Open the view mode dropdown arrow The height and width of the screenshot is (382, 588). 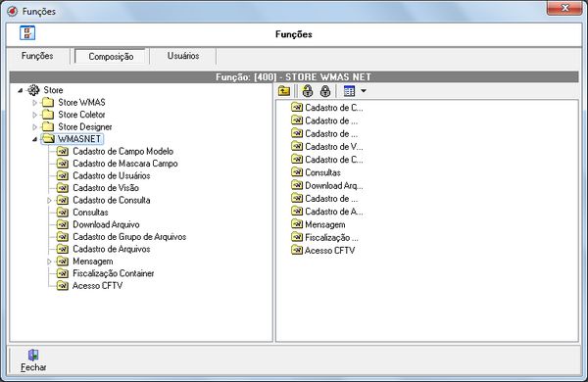coord(363,91)
